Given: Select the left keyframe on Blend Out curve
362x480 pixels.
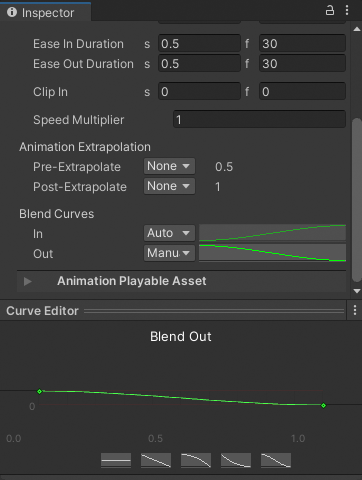Looking at the screenshot, I should pos(39,391).
